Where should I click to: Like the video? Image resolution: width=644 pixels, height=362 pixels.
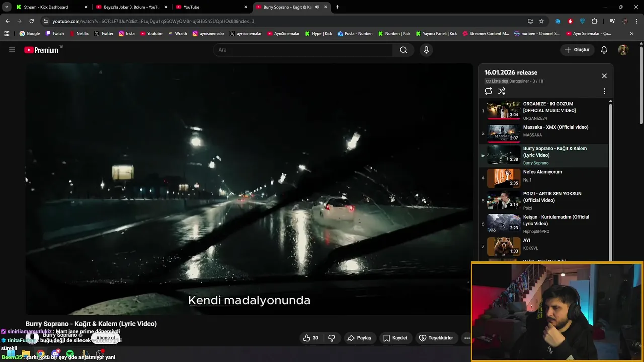(x=311, y=338)
